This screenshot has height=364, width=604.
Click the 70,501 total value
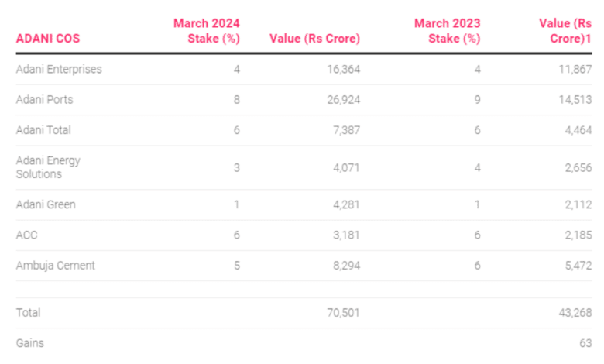343,312
